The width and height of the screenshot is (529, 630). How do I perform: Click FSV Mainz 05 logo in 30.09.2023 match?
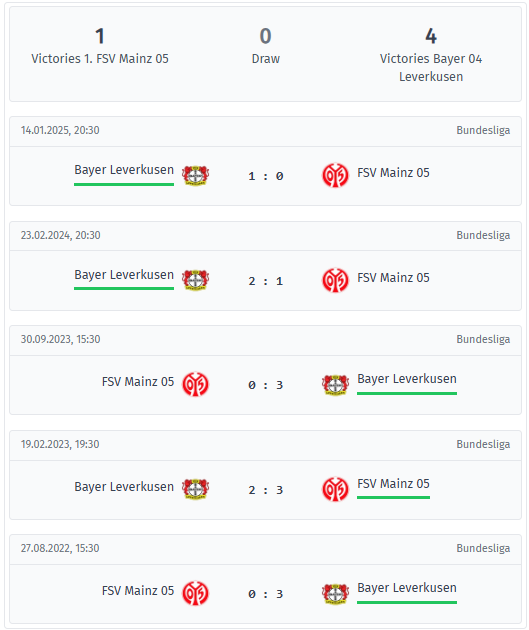tap(195, 384)
